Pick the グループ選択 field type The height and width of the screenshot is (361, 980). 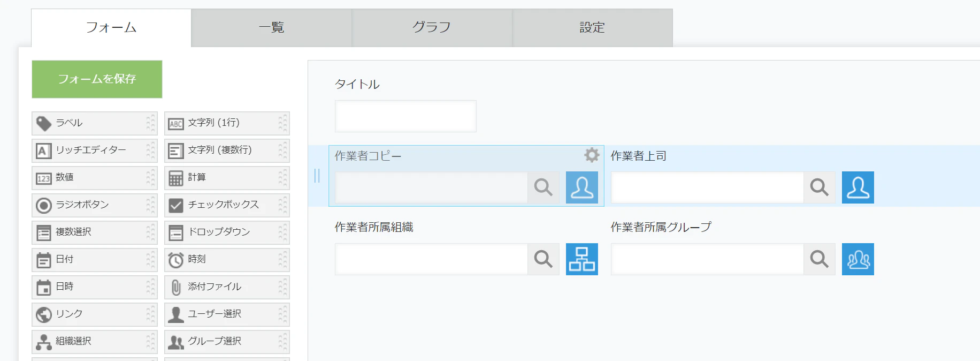pos(227,342)
